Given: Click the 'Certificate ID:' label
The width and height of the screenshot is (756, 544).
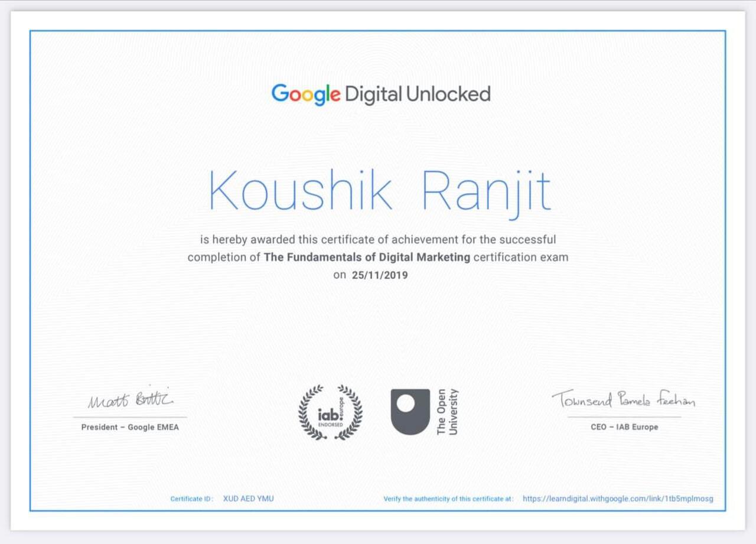Looking at the screenshot, I should (x=192, y=499).
